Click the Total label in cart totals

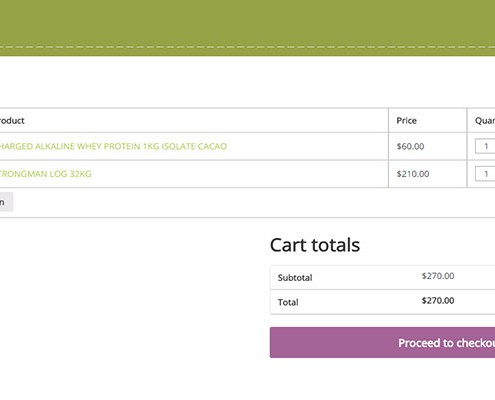pyautogui.click(x=288, y=302)
